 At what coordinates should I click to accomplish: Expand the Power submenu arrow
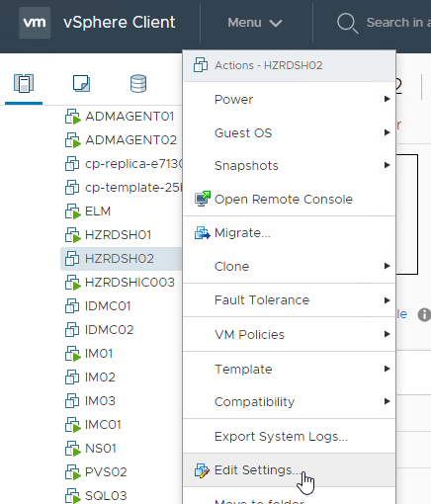[x=388, y=99]
